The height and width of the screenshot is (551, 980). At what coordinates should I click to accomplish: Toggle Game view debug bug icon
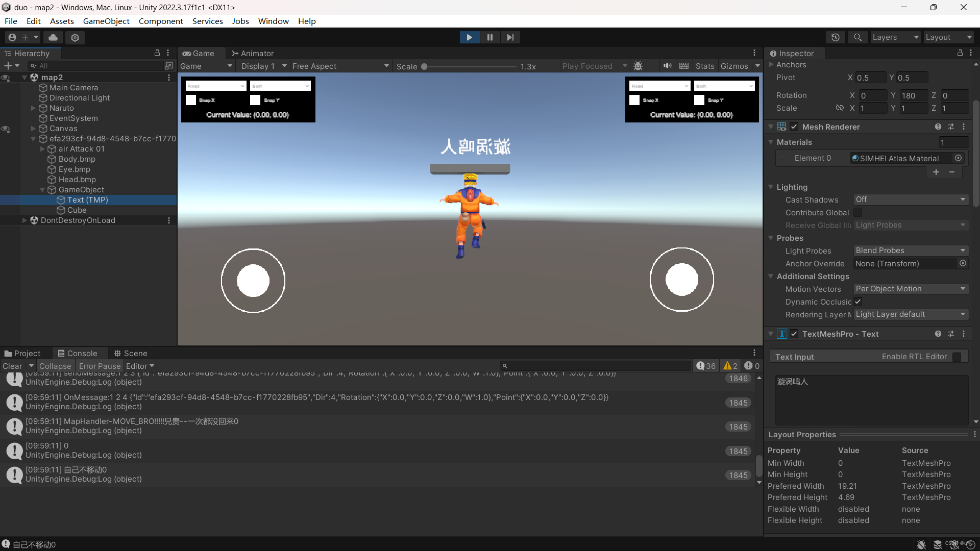pos(638,66)
